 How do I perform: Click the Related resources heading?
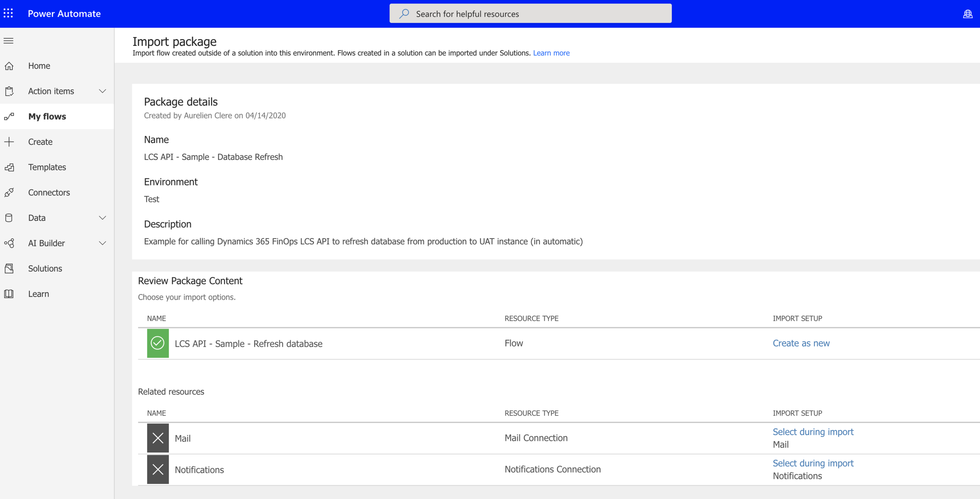[x=171, y=392]
